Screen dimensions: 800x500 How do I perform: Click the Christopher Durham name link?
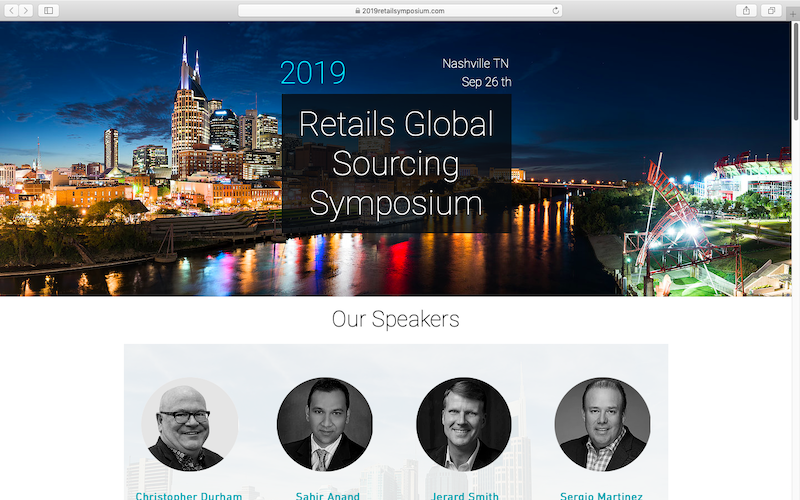pyautogui.click(x=189, y=495)
